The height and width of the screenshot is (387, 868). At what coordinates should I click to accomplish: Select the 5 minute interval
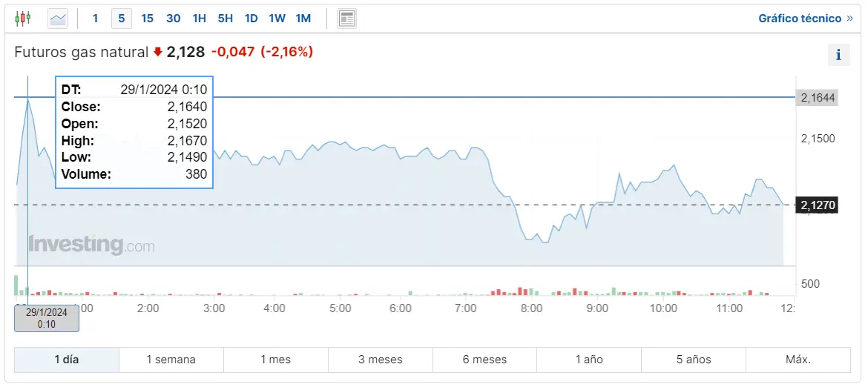(x=122, y=18)
